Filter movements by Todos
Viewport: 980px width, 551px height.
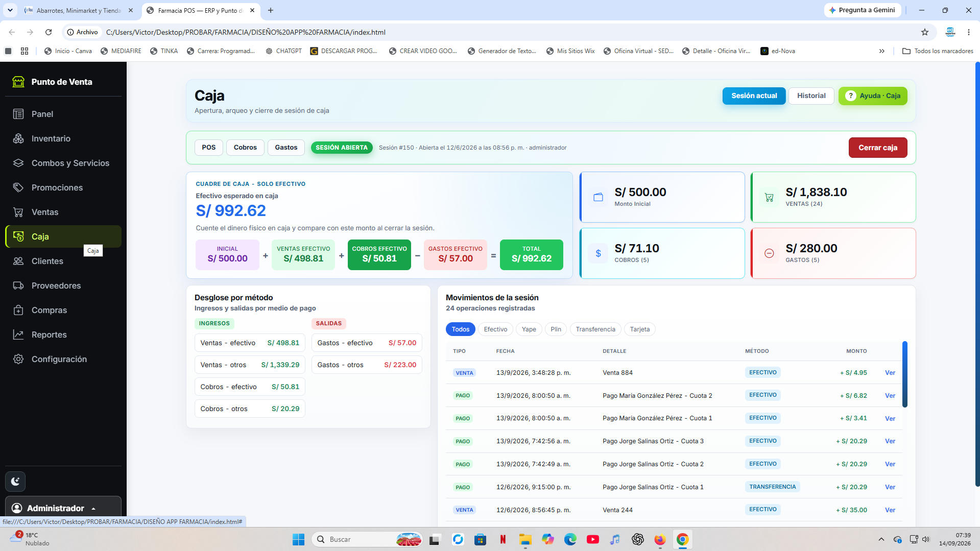[x=460, y=329]
